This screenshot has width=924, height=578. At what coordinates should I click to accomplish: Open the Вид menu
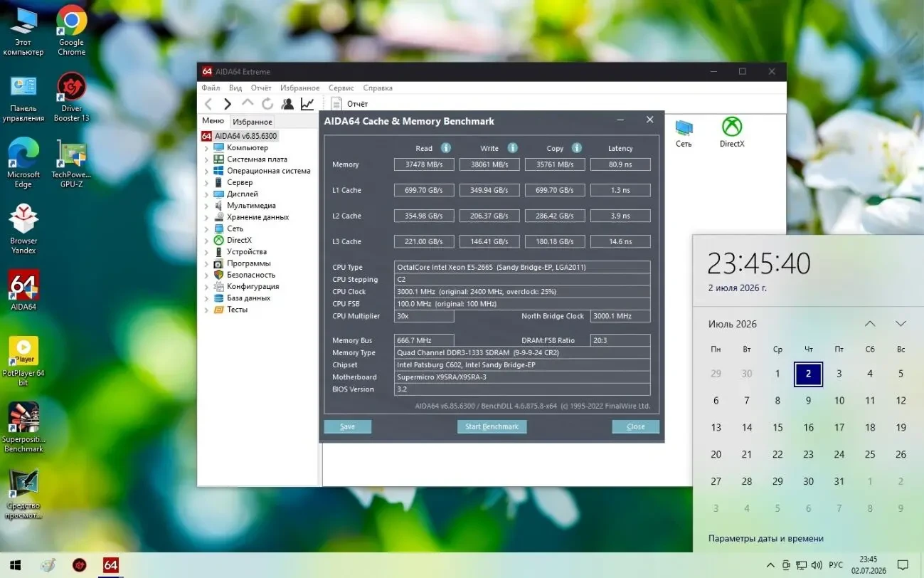(x=235, y=88)
